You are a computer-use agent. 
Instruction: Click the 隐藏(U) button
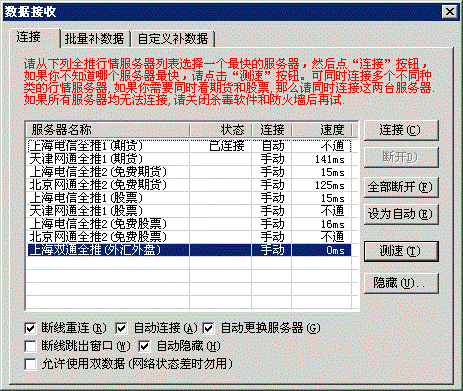tap(401, 283)
